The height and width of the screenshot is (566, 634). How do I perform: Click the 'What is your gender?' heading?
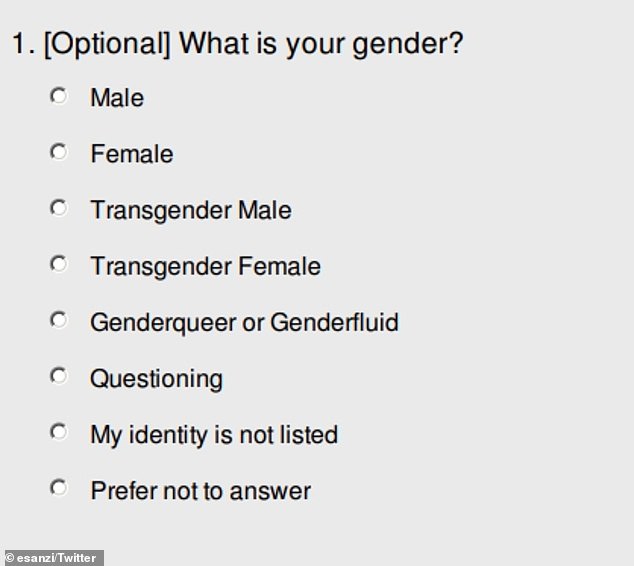pyautogui.click(x=321, y=44)
